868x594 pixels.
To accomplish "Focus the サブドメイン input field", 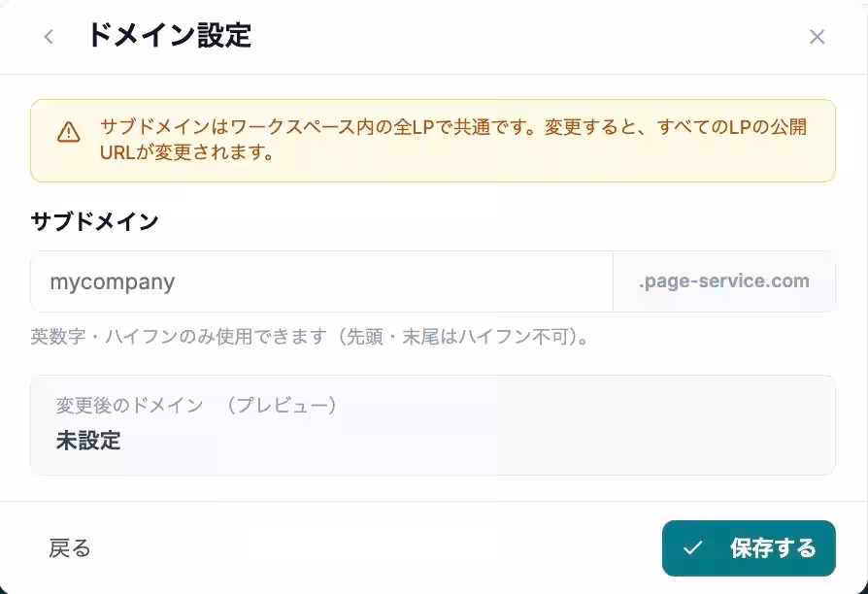I will pos(321,282).
